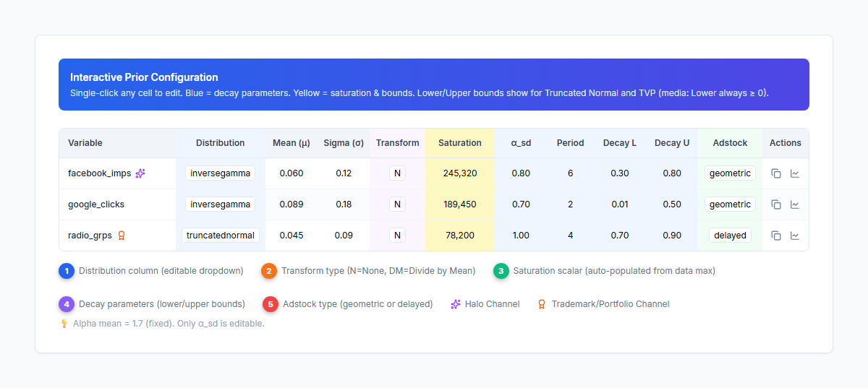Edit mean value 0.060
This screenshot has width=868, height=388.
coord(292,173)
